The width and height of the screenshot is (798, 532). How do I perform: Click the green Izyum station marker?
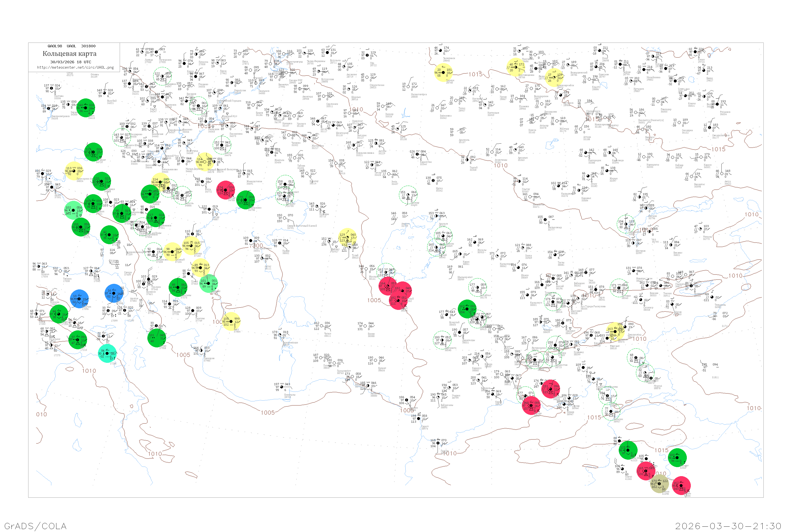click(x=85, y=108)
